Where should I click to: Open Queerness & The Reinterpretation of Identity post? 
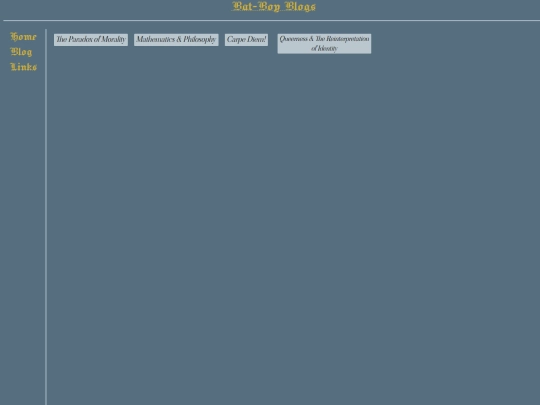324,44
